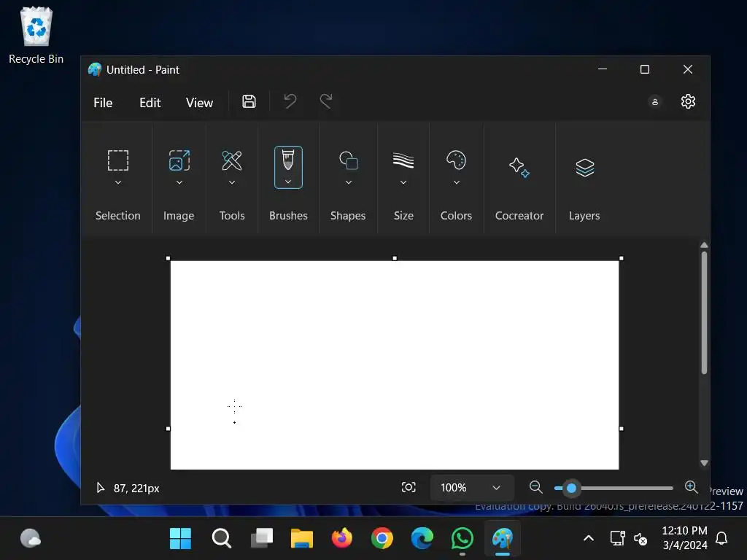
Task: Launch Google Chrome from taskbar
Action: click(382, 539)
